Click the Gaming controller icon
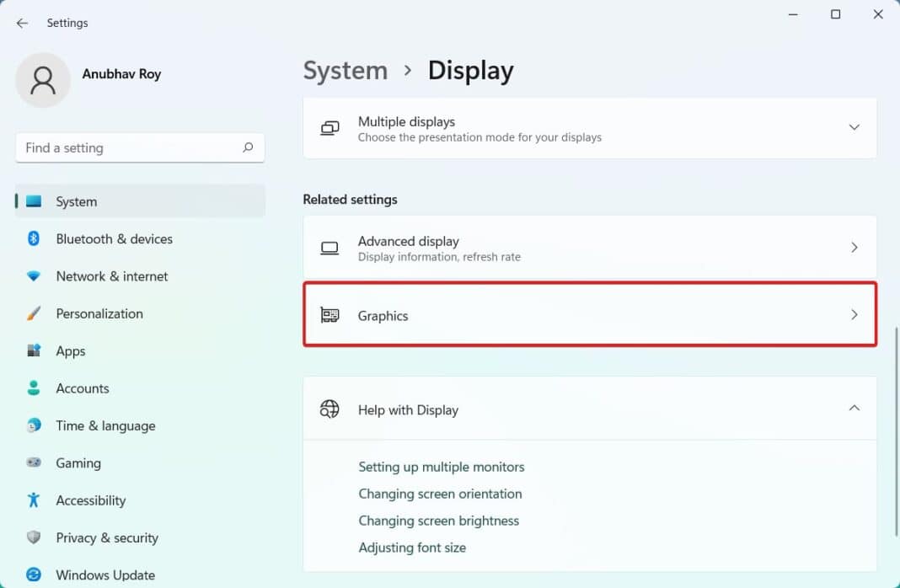 coord(34,463)
